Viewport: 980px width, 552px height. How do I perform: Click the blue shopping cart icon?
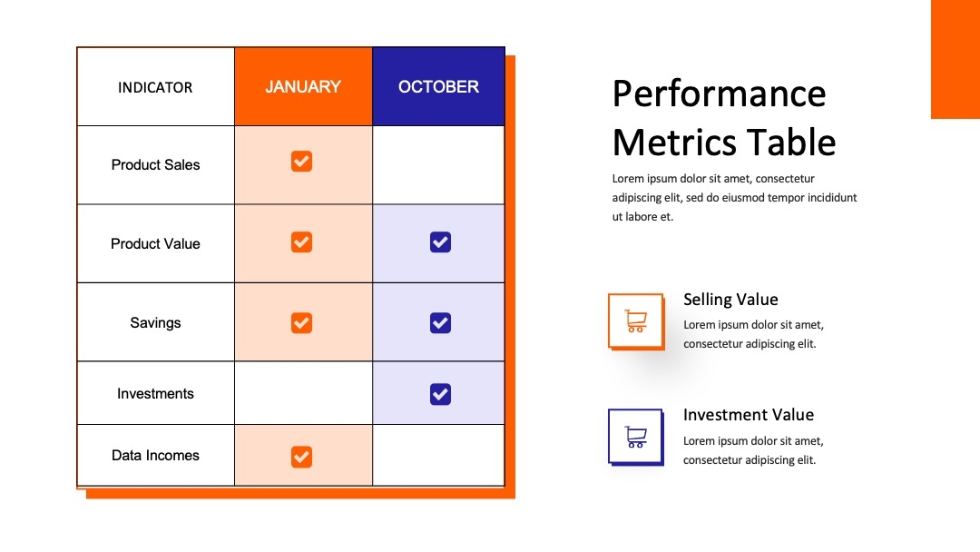pos(635,437)
